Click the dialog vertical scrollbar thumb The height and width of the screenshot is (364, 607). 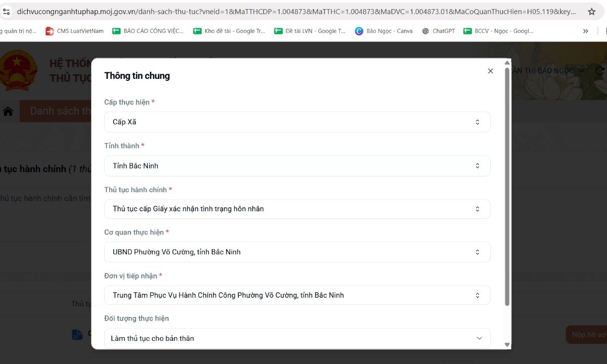pyautogui.click(x=507, y=186)
